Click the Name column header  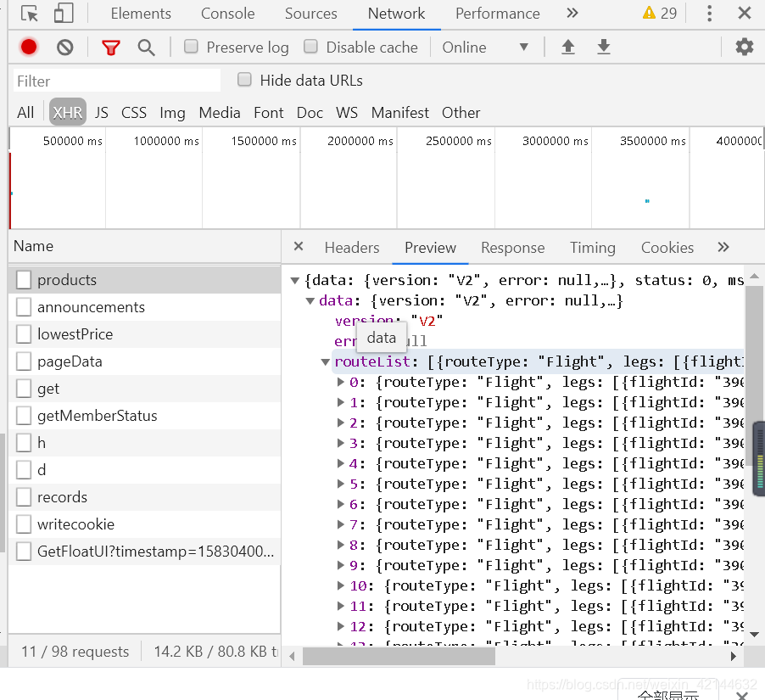[x=145, y=246]
